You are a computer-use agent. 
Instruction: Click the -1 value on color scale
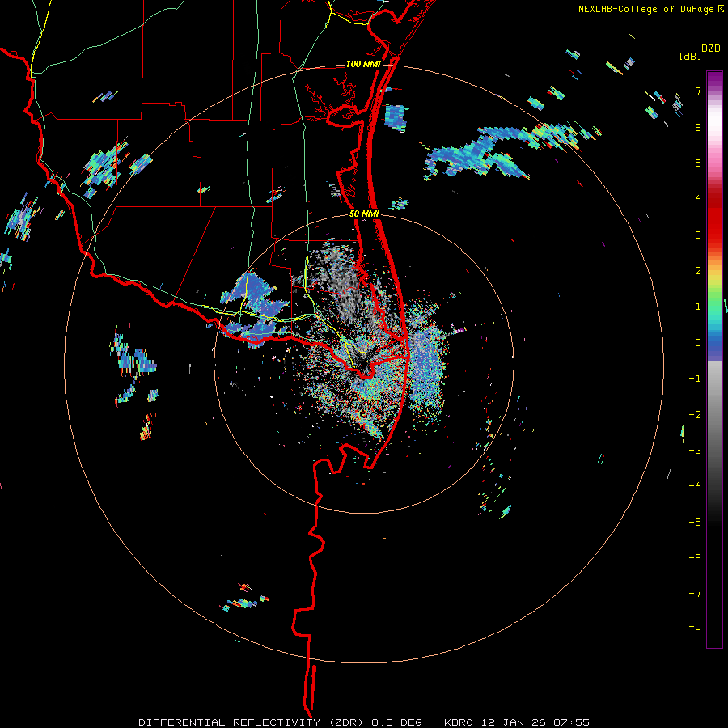point(695,379)
